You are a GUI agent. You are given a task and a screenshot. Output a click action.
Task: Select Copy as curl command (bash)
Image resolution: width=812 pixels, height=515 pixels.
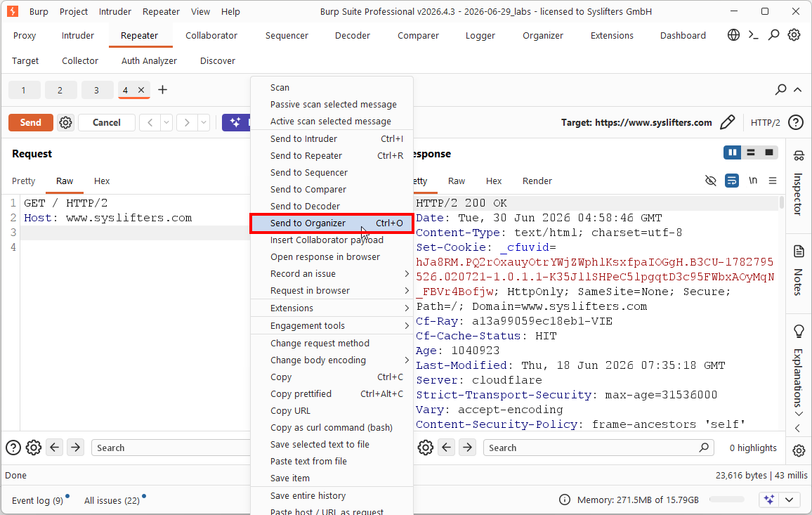coord(332,427)
